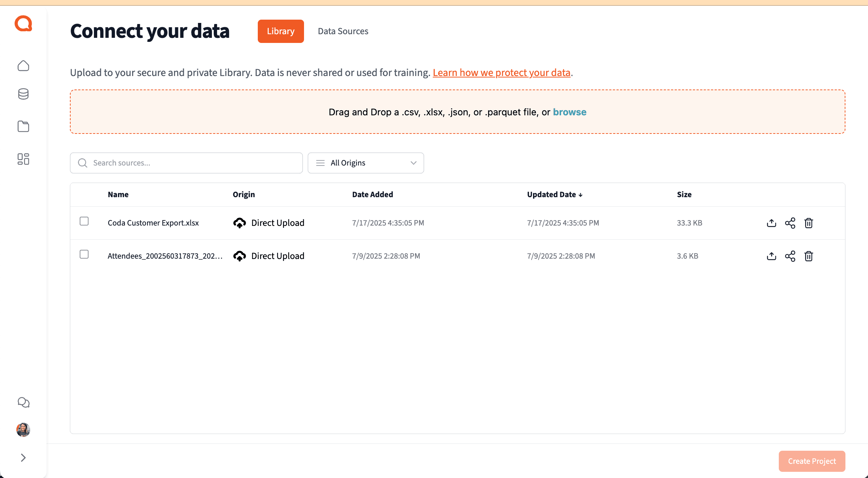Expand the sidebar with bottom chevron

click(x=23, y=458)
